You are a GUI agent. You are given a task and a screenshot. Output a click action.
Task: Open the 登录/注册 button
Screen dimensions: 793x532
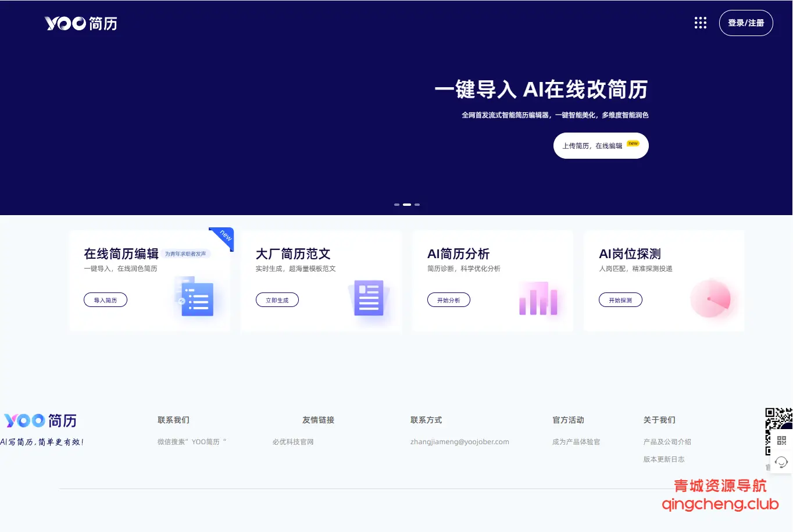[x=746, y=23]
